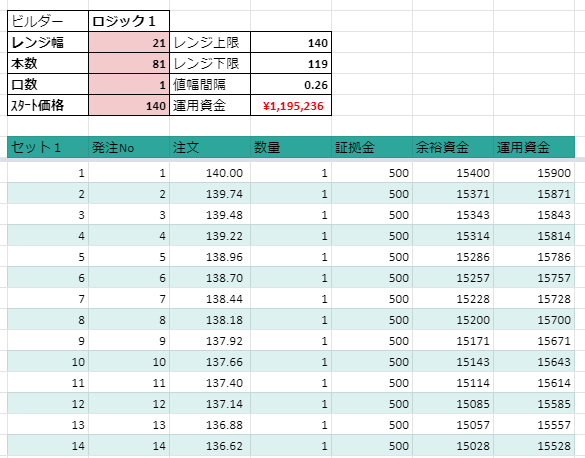
Task: Select the 運用資金 cell showing 15528
Action: click(x=534, y=445)
